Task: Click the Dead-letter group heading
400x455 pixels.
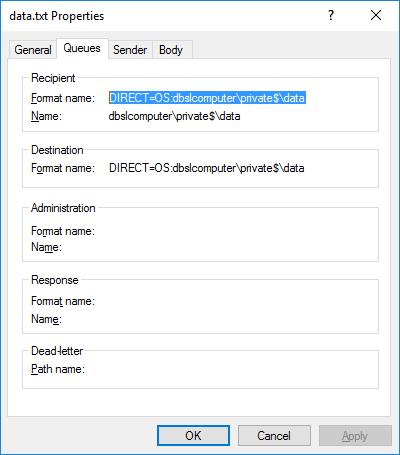Action: click(x=57, y=351)
